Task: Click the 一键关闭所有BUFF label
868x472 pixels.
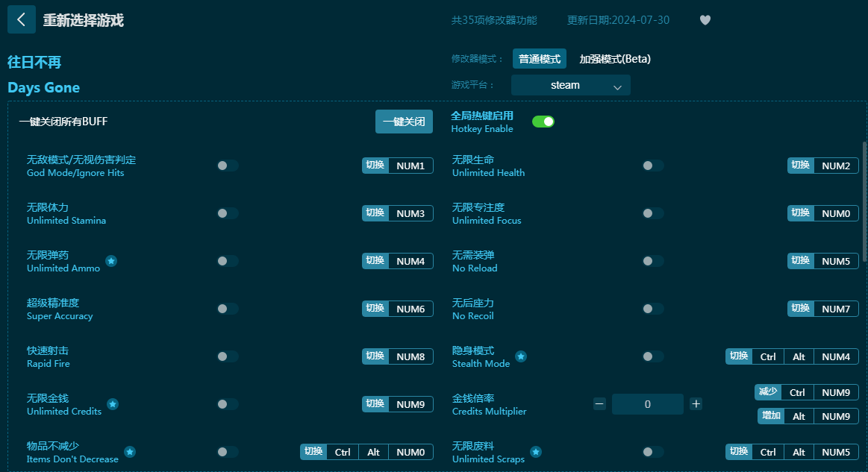Action: click(63, 122)
